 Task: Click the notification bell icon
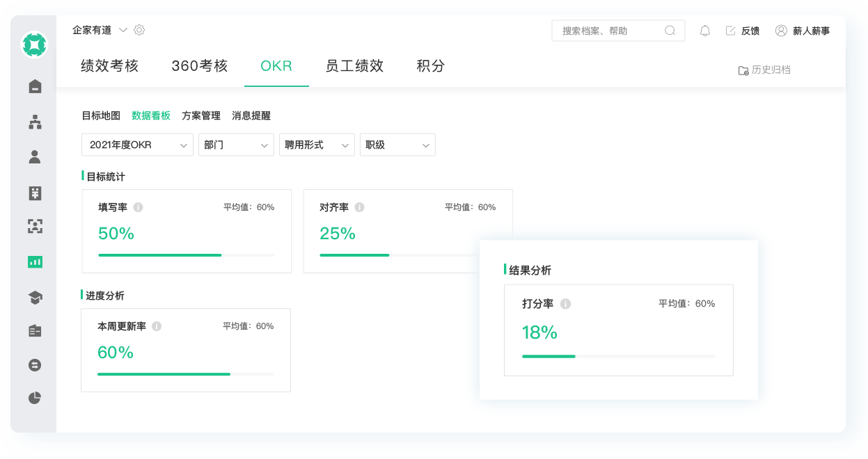coord(704,30)
